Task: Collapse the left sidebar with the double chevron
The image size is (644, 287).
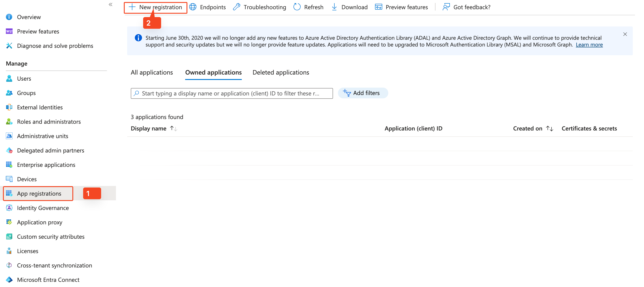Action: tap(111, 4)
